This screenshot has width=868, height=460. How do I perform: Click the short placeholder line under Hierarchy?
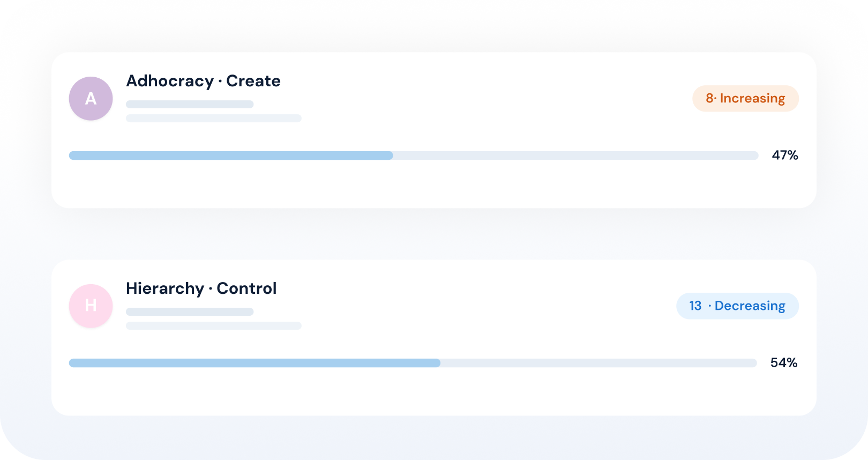point(190,312)
